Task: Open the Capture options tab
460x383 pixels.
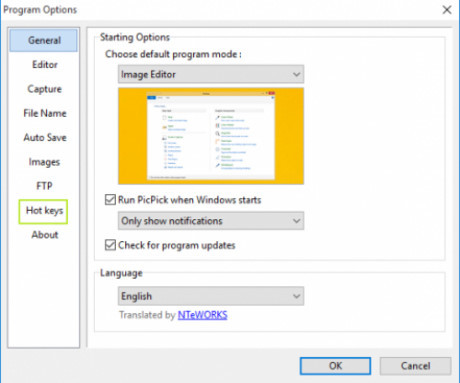Action: tap(44, 89)
